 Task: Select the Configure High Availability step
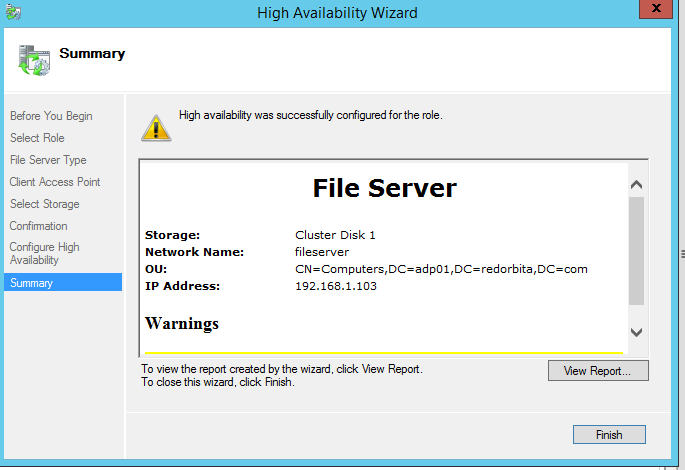pos(45,253)
